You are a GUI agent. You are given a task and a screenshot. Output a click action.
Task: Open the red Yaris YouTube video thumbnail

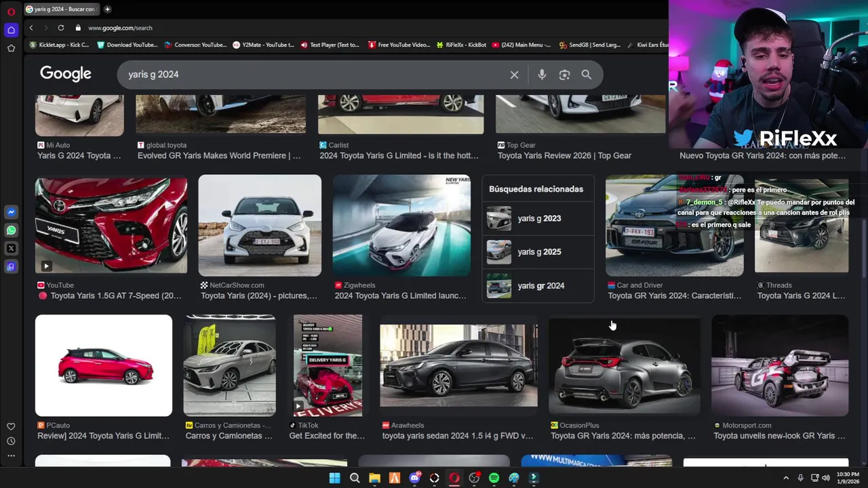point(111,226)
